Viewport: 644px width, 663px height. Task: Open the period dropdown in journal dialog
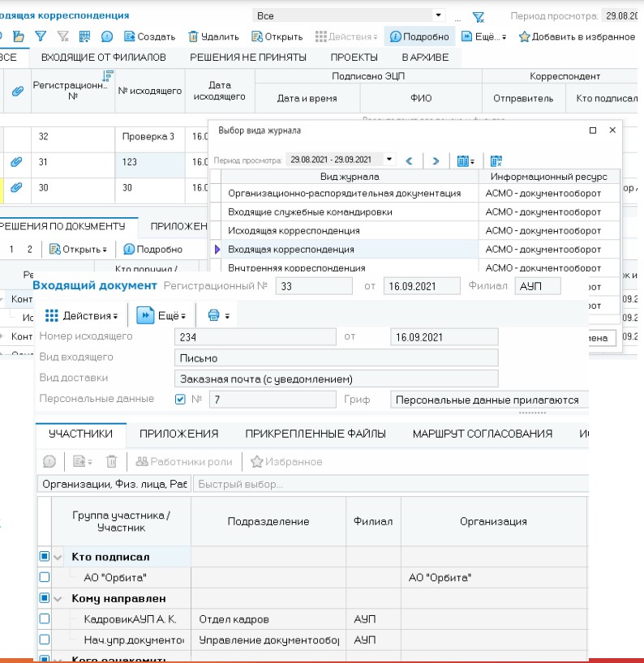(x=389, y=160)
